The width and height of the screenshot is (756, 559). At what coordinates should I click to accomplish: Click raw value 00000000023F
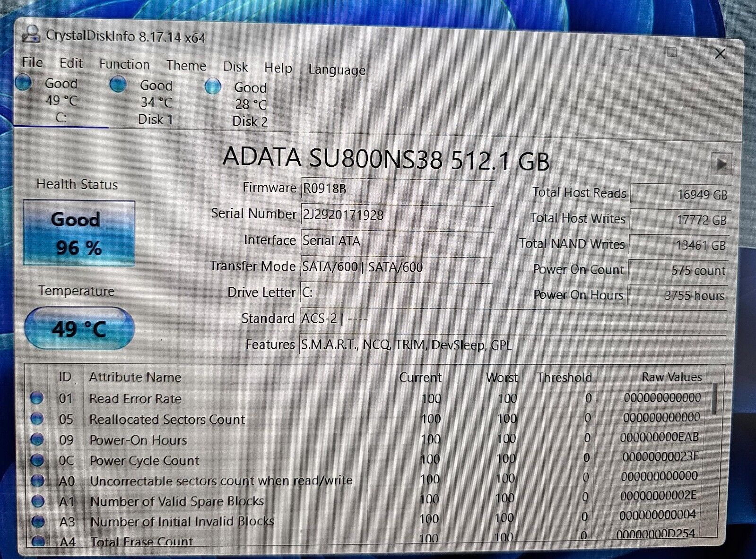tap(660, 457)
